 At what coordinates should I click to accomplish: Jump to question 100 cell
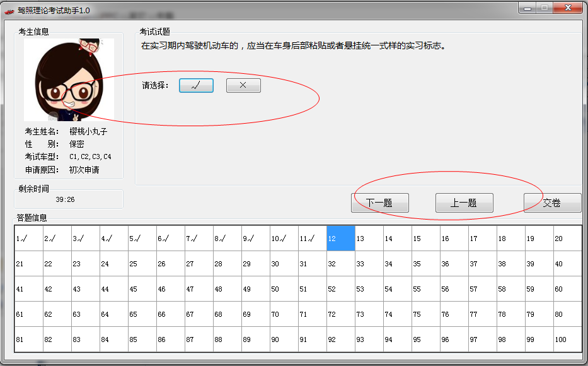click(x=568, y=339)
